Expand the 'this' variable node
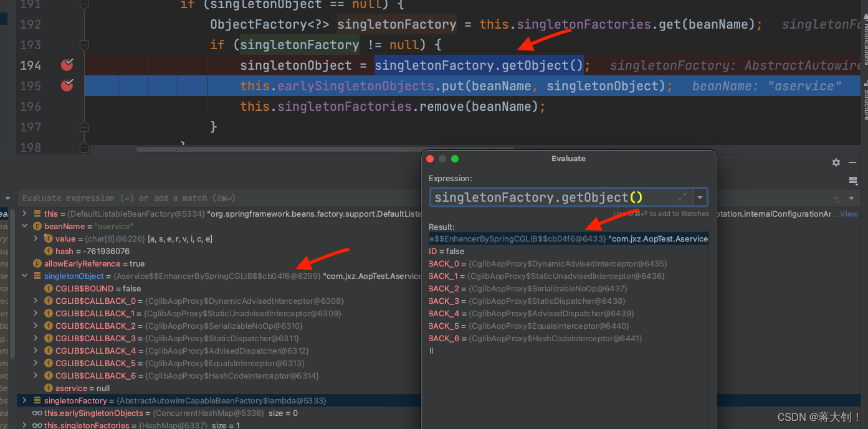The width and height of the screenshot is (868, 429). (25, 214)
